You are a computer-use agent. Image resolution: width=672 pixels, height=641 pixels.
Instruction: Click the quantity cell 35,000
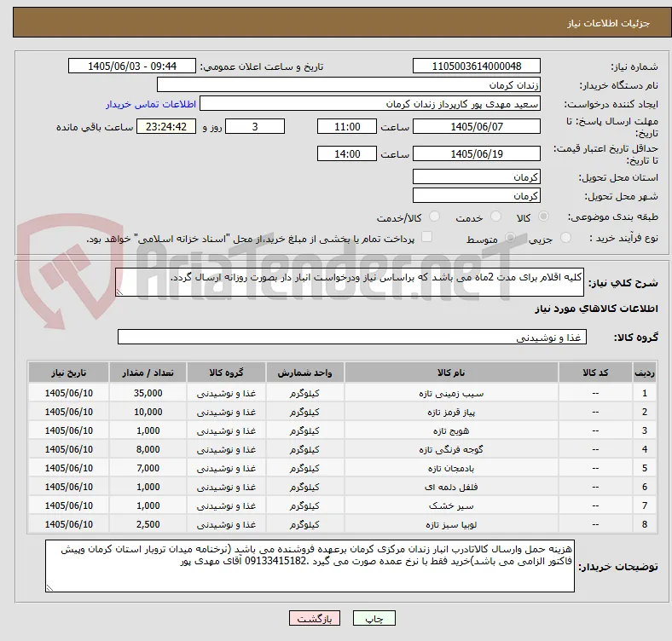[x=148, y=393]
